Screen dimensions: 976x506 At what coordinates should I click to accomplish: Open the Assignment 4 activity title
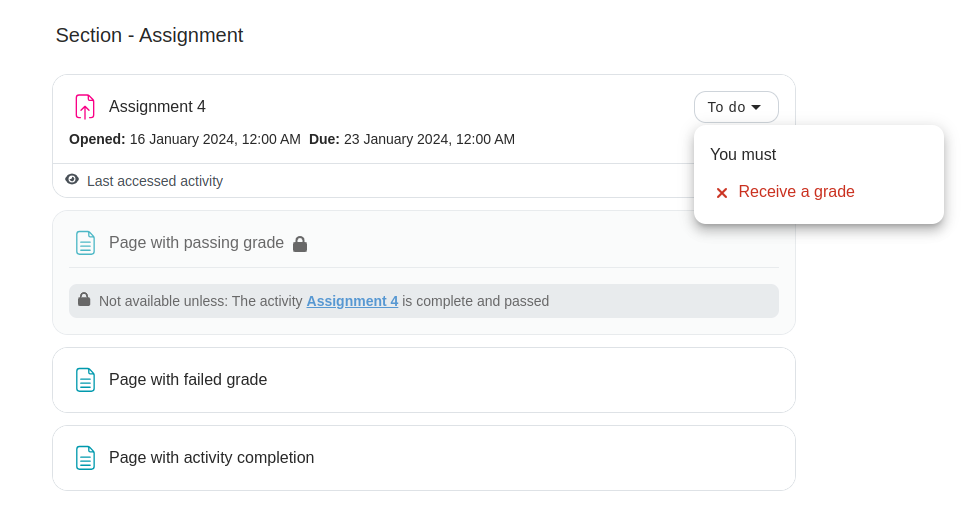pyautogui.click(x=157, y=106)
